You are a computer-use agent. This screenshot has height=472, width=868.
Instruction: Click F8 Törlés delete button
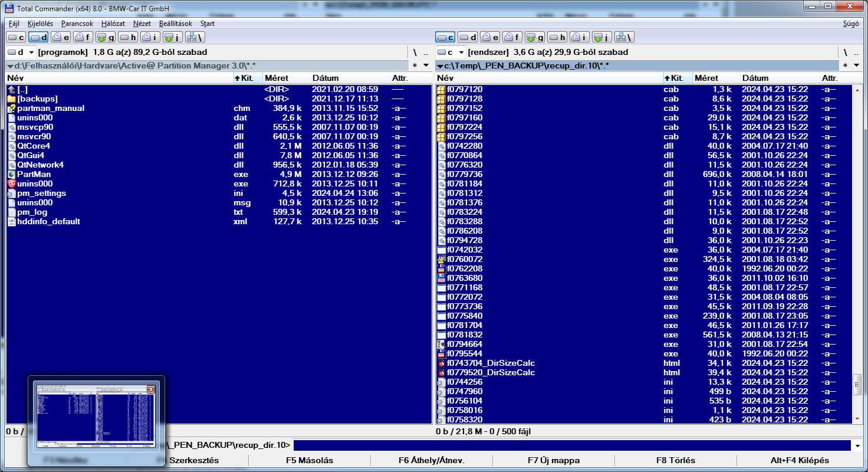[x=676, y=460]
